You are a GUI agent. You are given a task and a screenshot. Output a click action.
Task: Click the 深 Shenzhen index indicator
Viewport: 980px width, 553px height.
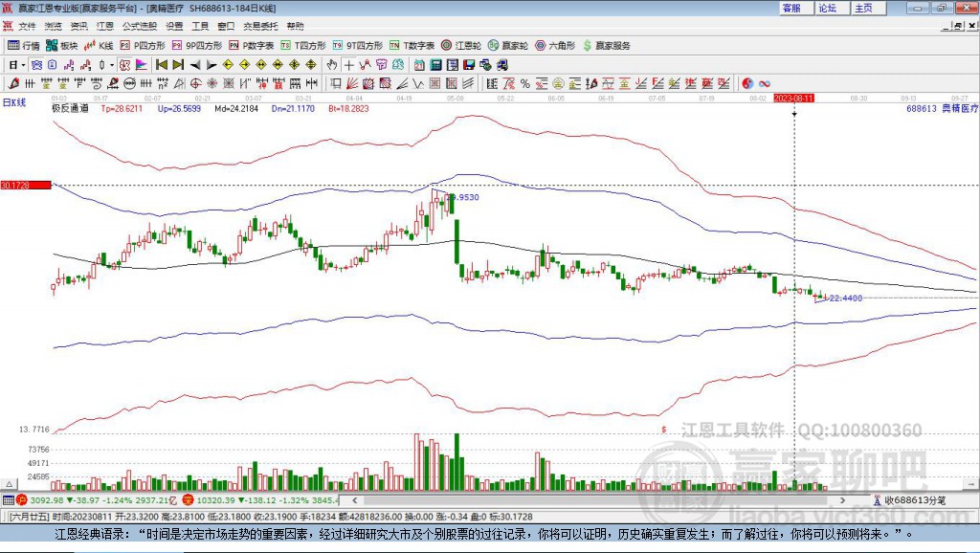(189, 499)
